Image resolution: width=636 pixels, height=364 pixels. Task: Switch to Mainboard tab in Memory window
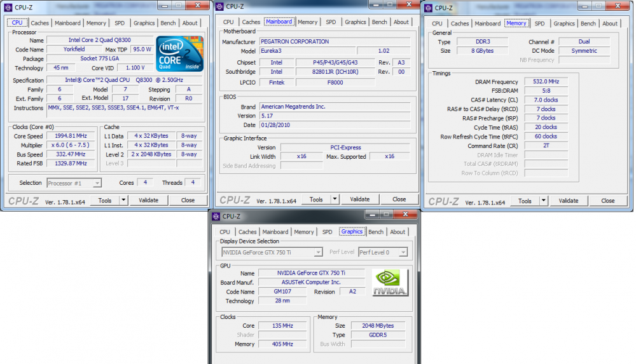(x=488, y=24)
